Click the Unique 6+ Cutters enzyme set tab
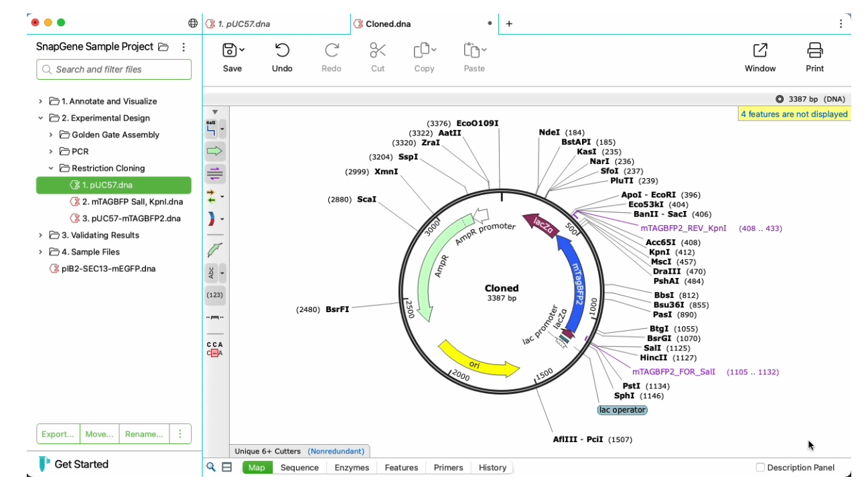This screenshot has width=868, height=495. pyautogui.click(x=299, y=451)
